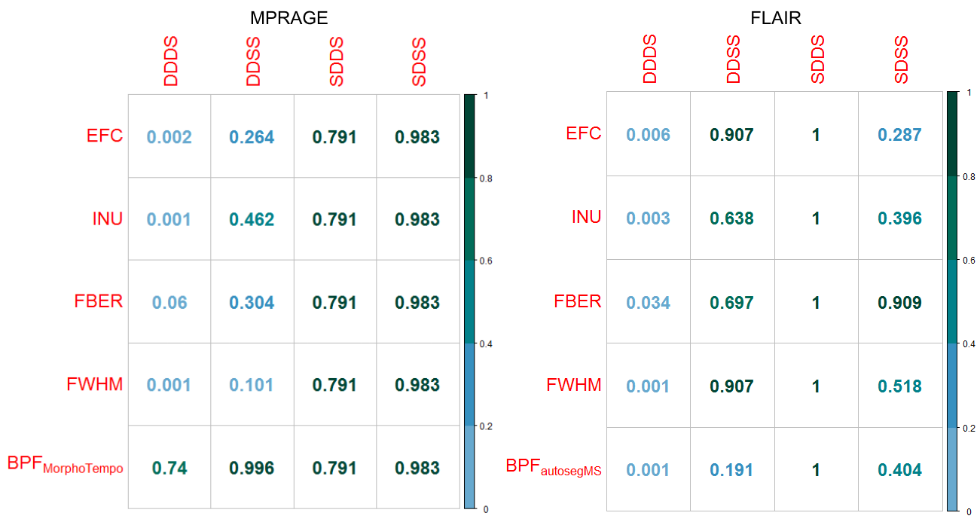
Task: Select the 0.06 cell in MPRAGE FBER row
Action: click(x=169, y=303)
